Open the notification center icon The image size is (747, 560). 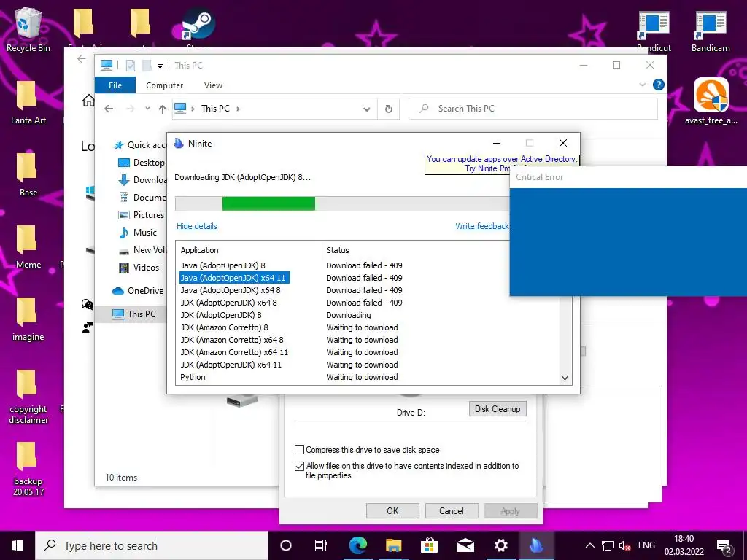click(x=724, y=546)
